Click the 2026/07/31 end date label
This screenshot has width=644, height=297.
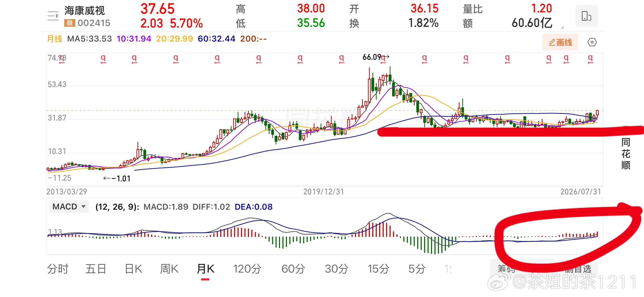[x=580, y=192]
